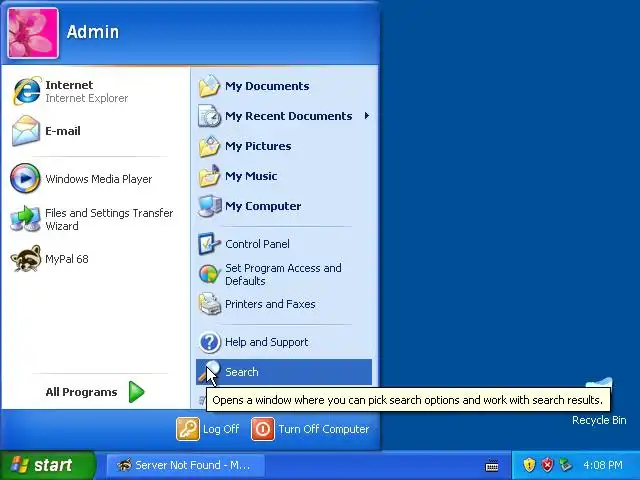
Task: Click Turn Off Computer text
Action: (324, 429)
